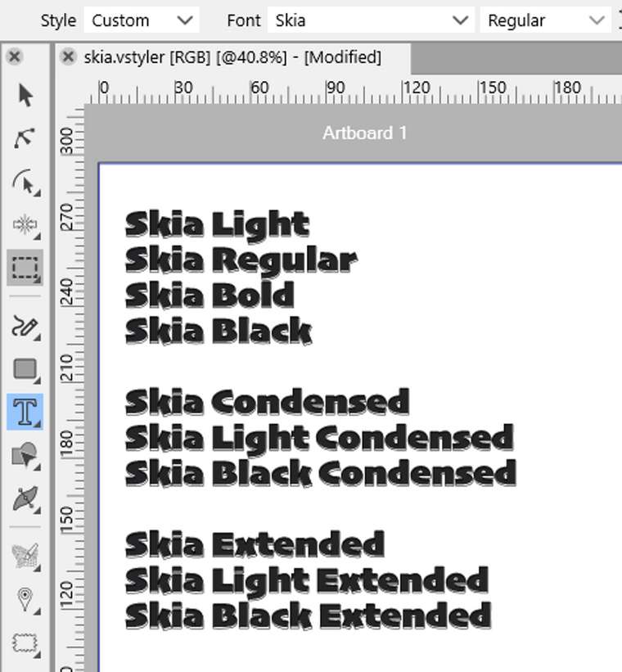The image size is (622, 672).
Task: Open the Style dropdown showing Custom
Action: (x=142, y=20)
